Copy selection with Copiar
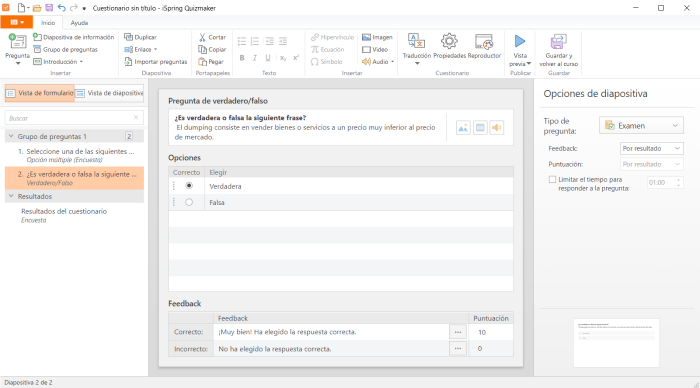This screenshot has height=388, width=700. coord(212,49)
